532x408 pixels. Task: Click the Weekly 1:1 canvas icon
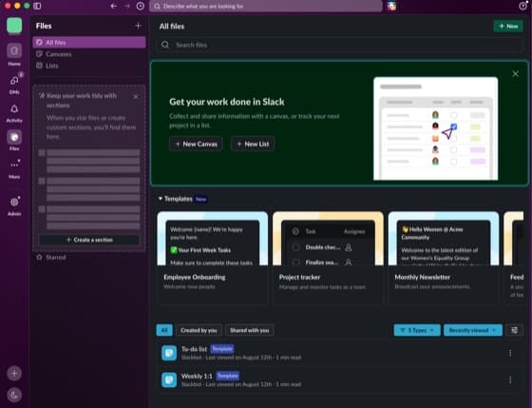pyautogui.click(x=169, y=379)
